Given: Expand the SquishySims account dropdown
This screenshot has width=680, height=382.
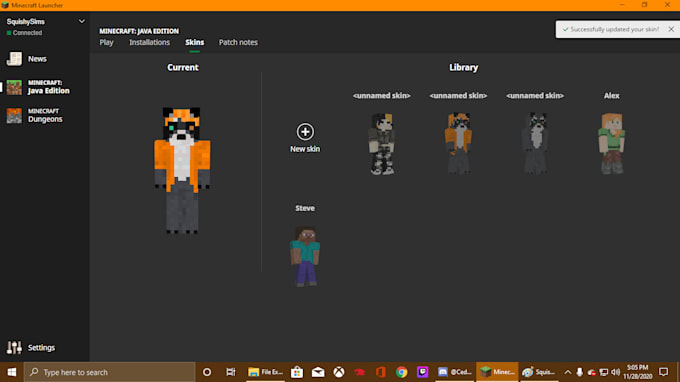Looking at the screenshot, I should click(x=82, y=21).
